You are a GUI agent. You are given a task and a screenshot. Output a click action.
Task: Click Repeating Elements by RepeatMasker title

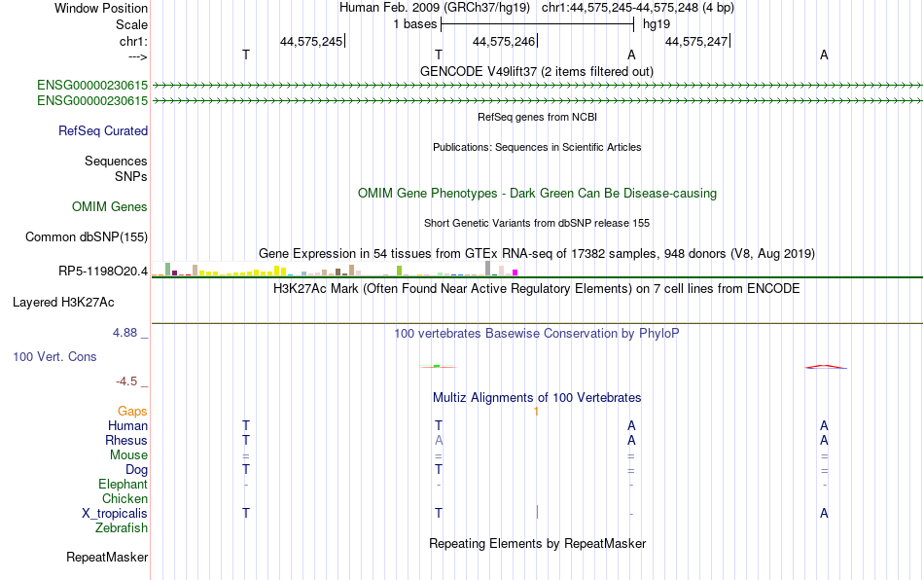[x=538, y=543]
